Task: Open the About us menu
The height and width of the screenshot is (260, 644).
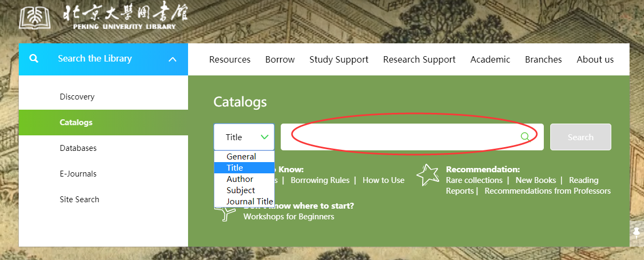Action: pos(595,59)
